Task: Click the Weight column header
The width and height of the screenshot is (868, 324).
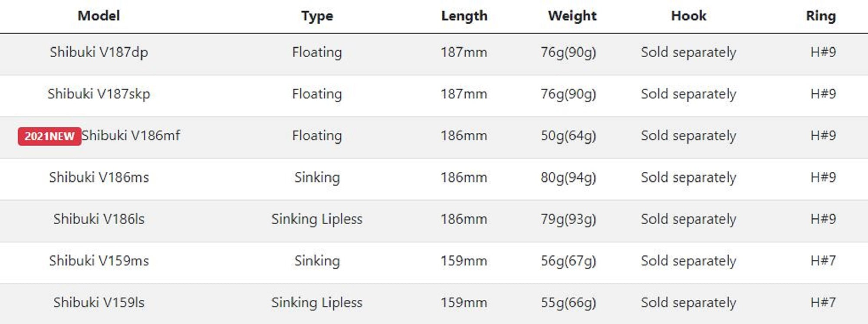Action: 572,16
